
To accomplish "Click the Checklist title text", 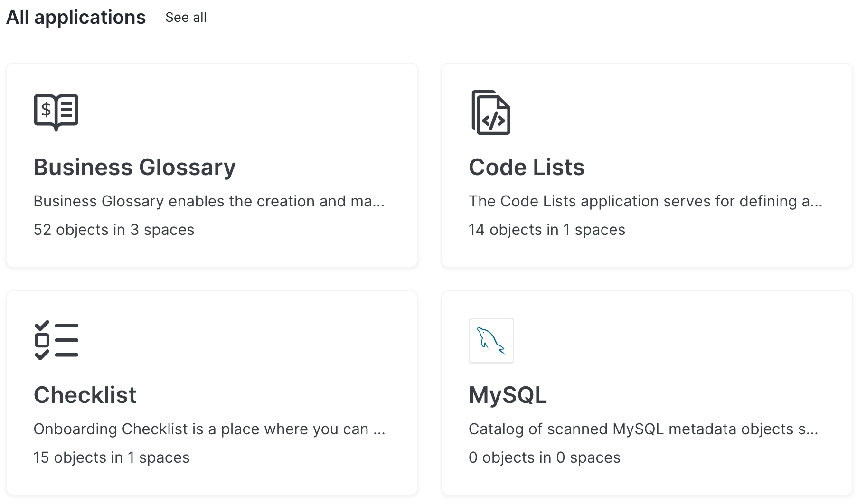I will pos(85,395).
